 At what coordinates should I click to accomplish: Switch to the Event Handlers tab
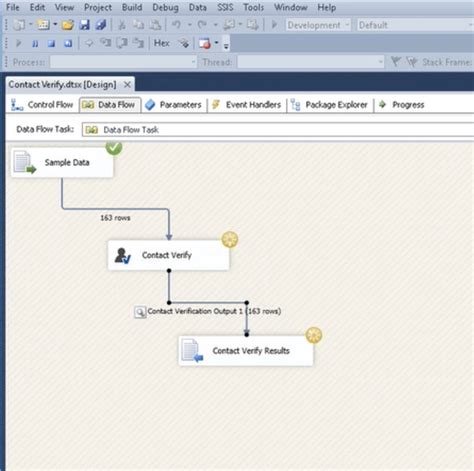[247, 105]
